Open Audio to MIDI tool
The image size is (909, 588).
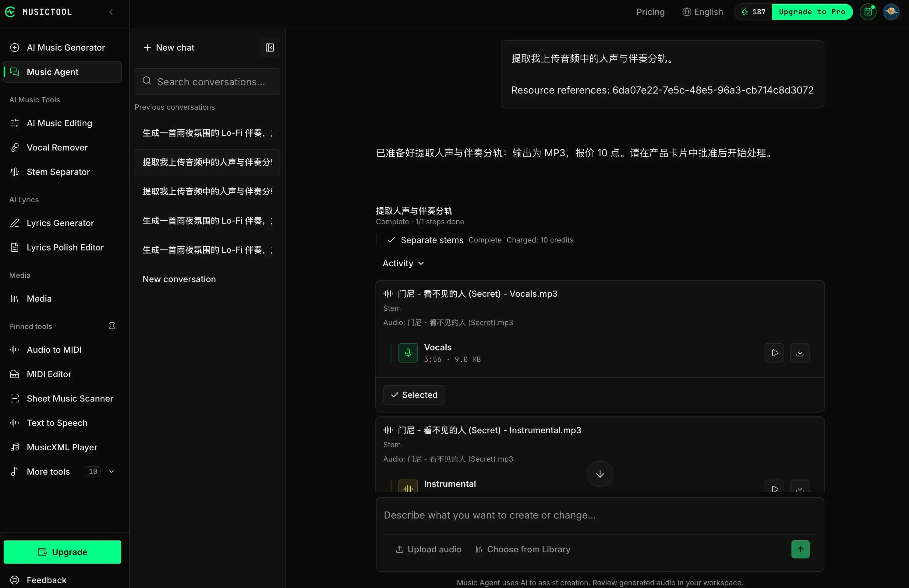63,350
